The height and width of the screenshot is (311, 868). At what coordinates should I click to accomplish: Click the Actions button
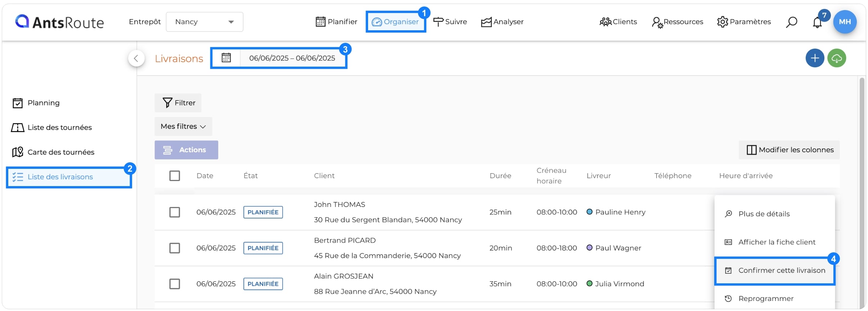[x=186, y=150]
